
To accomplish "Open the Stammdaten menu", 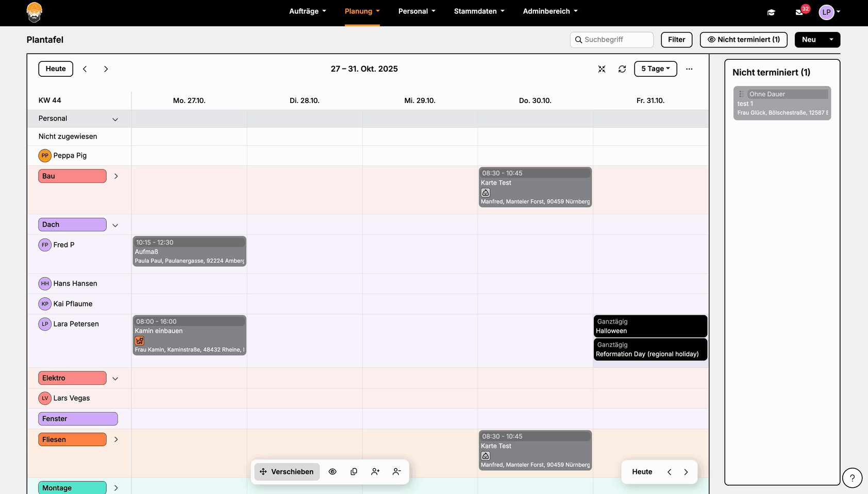I will [x=479, y=11].
